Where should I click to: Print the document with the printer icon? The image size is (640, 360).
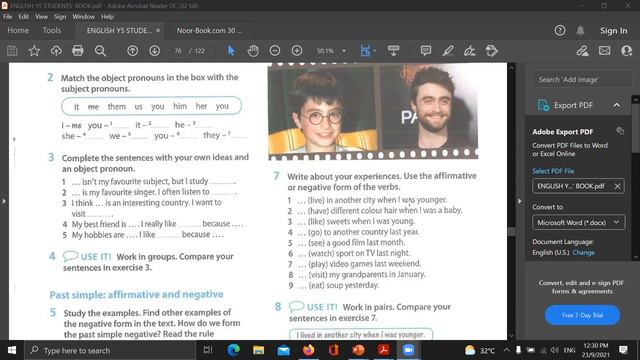pyautogui.click(x=78, y=51)
